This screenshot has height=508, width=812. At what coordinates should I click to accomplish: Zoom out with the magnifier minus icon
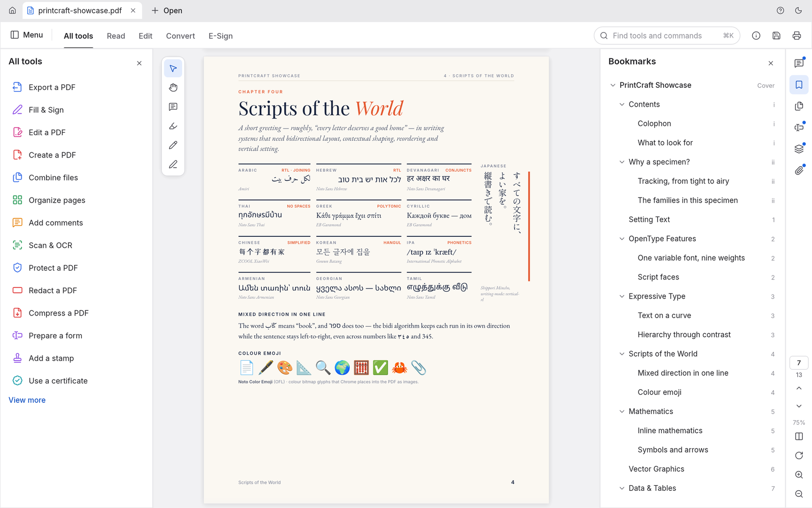click(799, 494)
